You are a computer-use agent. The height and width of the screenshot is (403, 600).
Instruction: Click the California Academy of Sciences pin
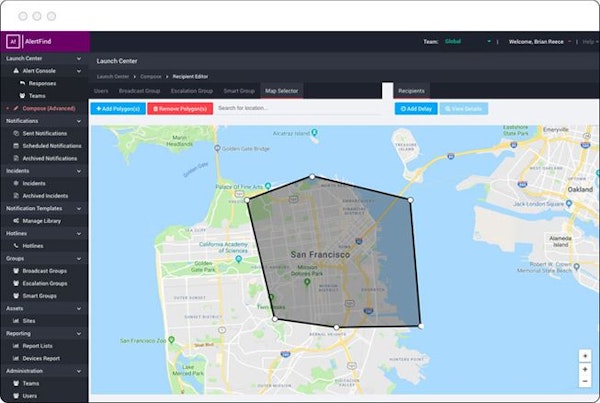point(239,259)
